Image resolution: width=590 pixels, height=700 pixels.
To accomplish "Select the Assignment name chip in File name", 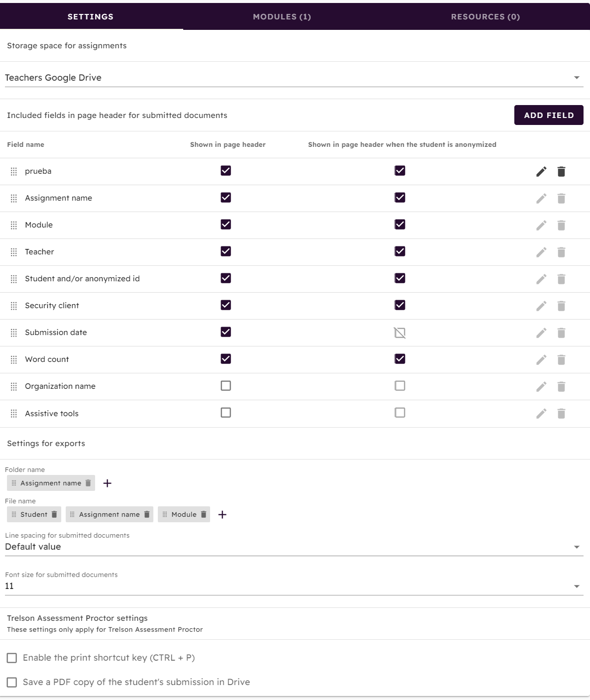I will [110, 514].
